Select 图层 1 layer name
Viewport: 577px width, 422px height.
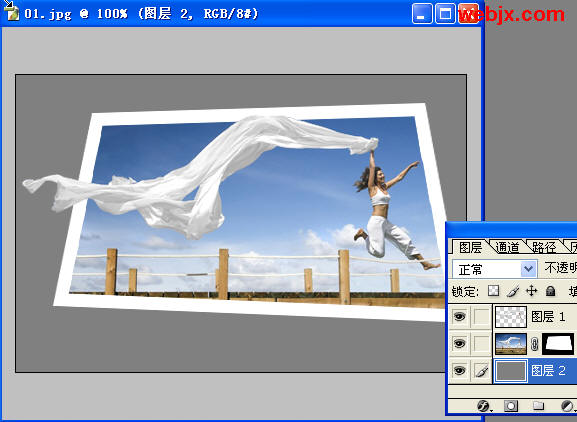[548, 316]
